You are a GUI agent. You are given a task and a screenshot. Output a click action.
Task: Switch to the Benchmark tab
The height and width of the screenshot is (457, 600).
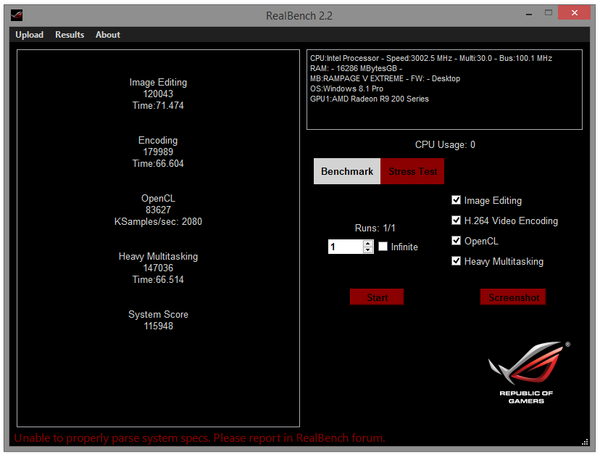347,171
